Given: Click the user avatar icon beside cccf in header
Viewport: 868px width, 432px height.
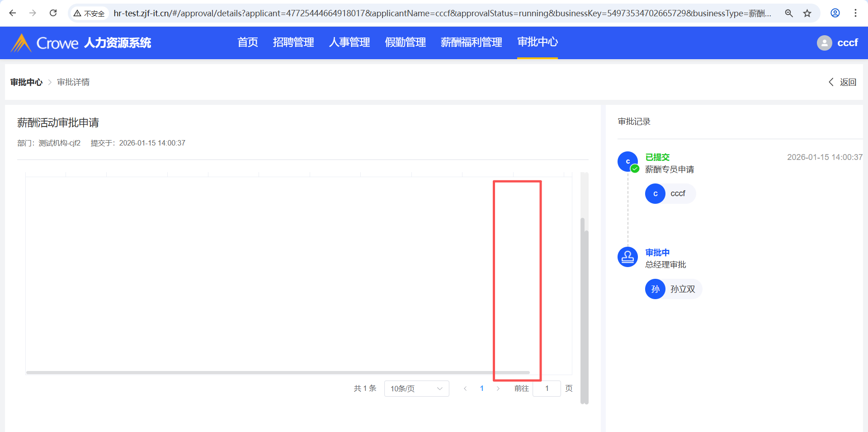Looking at the screenshot, I should 825,43.
